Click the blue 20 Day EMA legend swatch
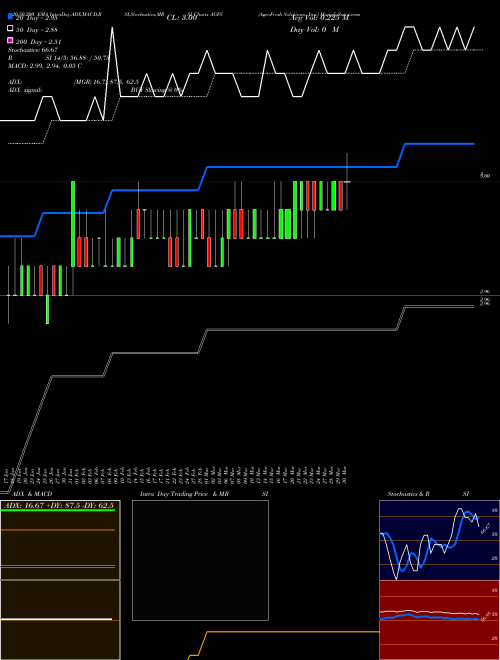This screenshot has height=660, width=500. point(10,17)
